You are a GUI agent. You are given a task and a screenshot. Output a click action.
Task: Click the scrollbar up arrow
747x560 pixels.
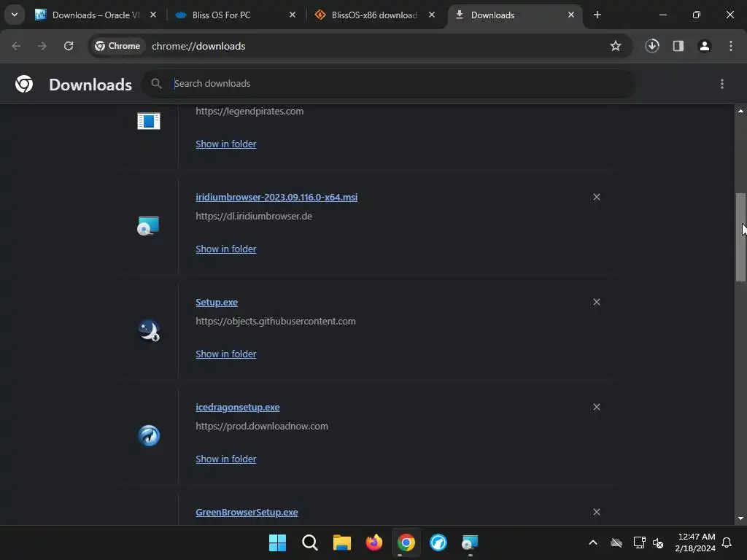[741, 111]
